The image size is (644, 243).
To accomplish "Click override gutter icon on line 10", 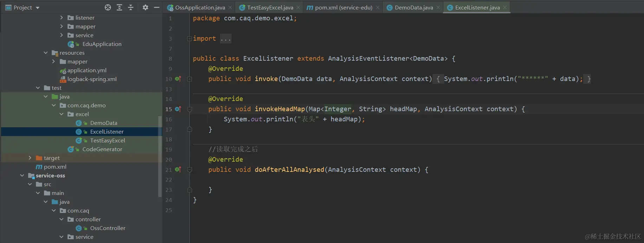I will coord(178,79).
